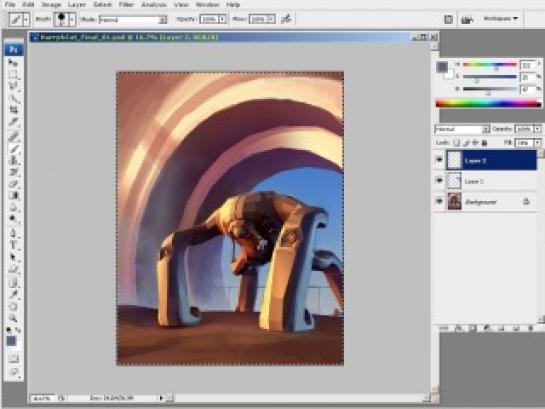Toggle Quick Mask mode in toolbox
545x409 pixels.
click(13, 358)
